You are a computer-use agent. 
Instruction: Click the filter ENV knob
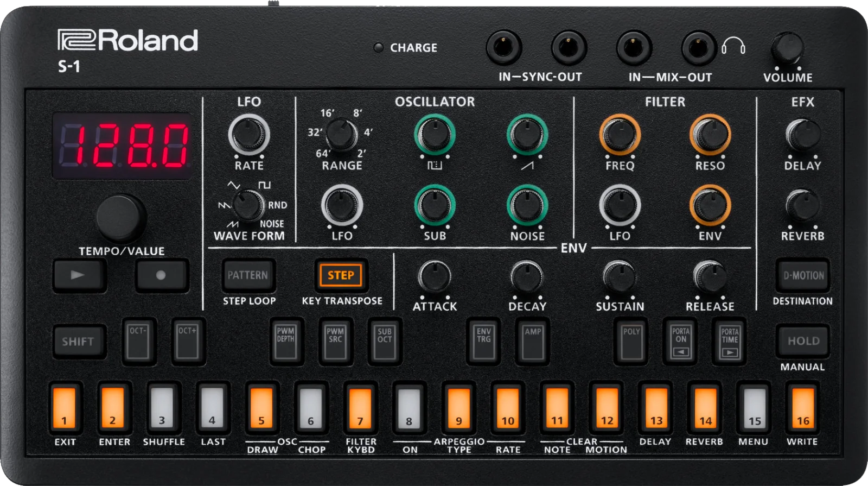pos(710,205)
